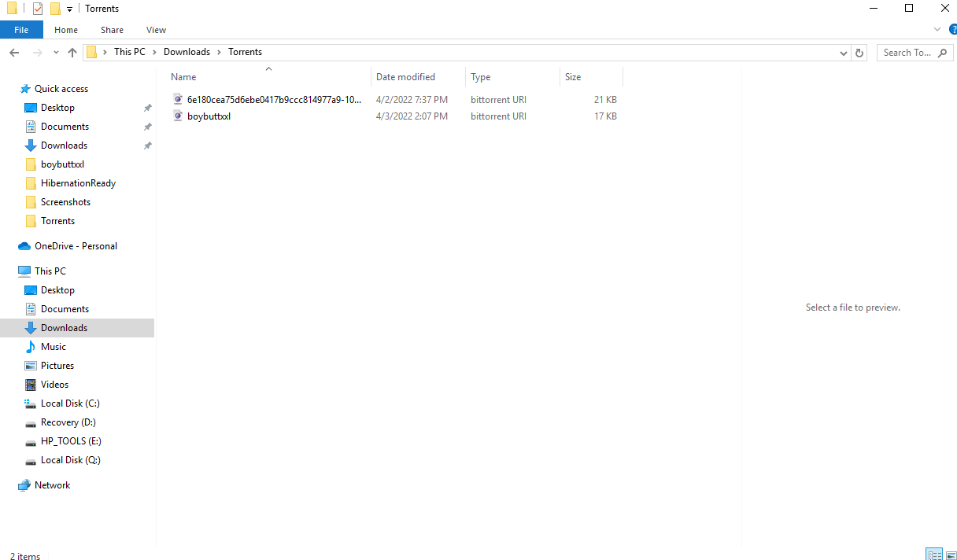The width and height of the screenshot is (957, 560).
Task: Open the Home ribbon tab
Action: 66,29
